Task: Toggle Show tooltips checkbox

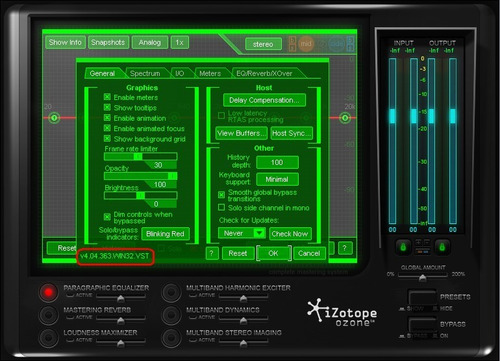Action: click(x=107, y=107)
